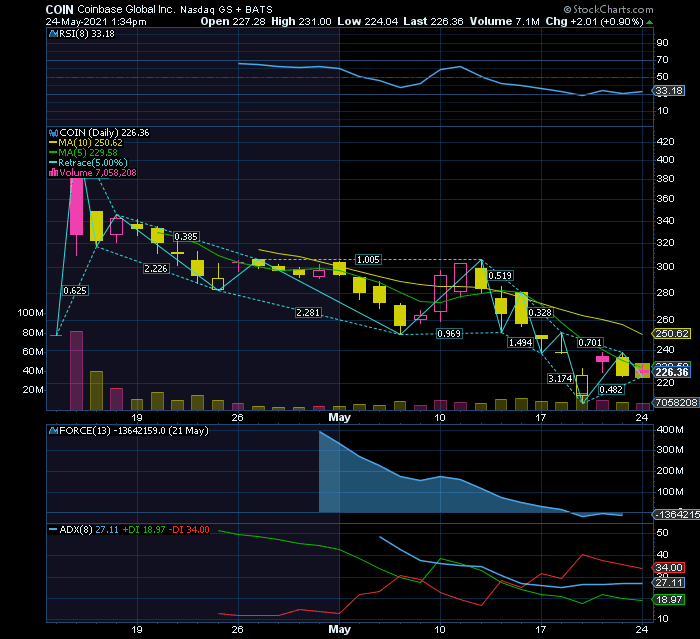This screenshot has height=639, width=700.
Task: Click the May label on bottom date axis
Action: point(339,630)
